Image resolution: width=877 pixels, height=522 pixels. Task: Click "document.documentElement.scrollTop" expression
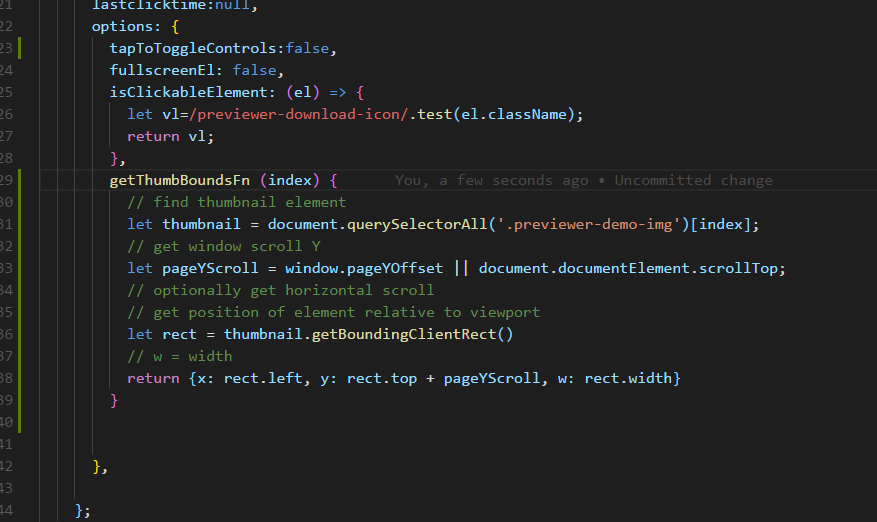[628, 268]
